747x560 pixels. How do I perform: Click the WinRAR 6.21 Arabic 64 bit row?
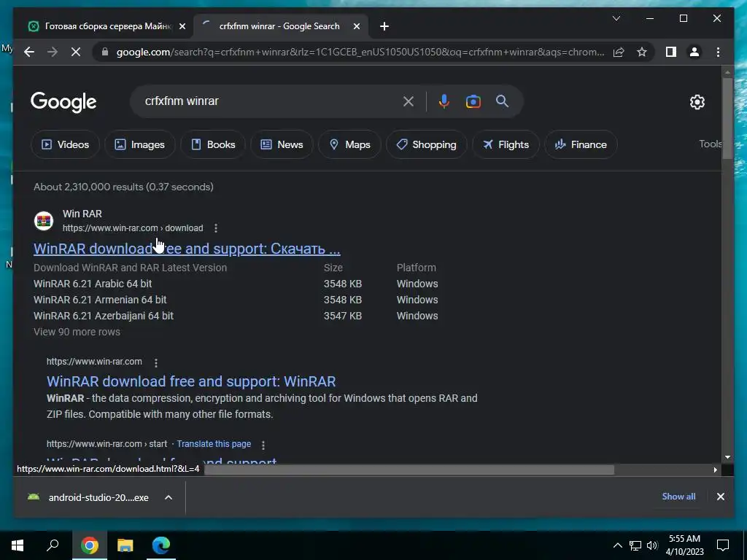pos(236,284)
